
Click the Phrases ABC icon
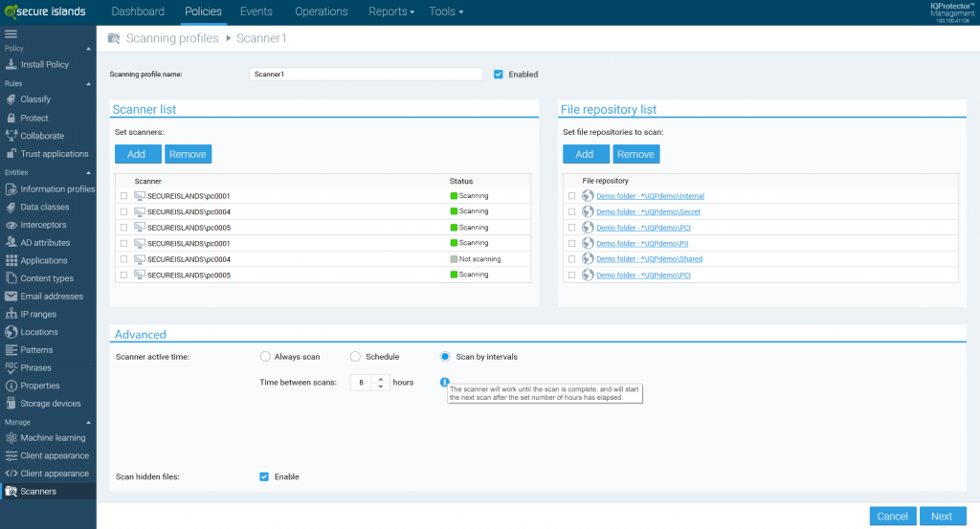point(11,368)
